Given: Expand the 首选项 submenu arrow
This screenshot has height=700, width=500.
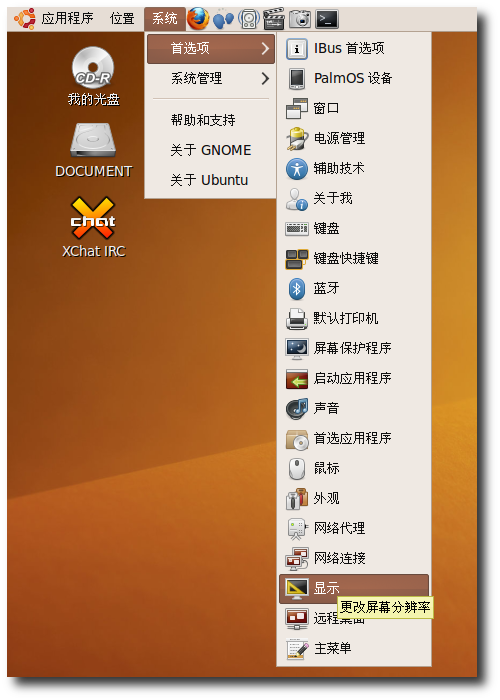Looking at the screenshot, I should (x=265, y=48).
